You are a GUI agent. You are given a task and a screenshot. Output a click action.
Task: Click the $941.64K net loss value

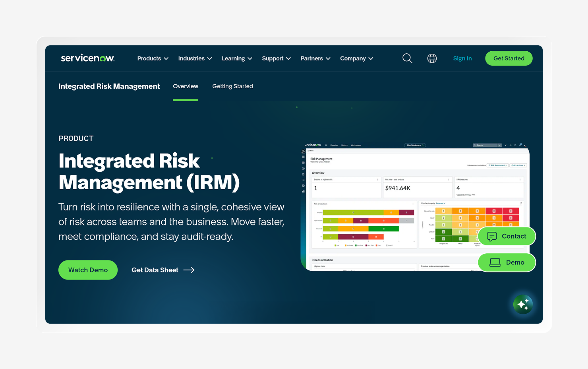[x=398, y=188]
